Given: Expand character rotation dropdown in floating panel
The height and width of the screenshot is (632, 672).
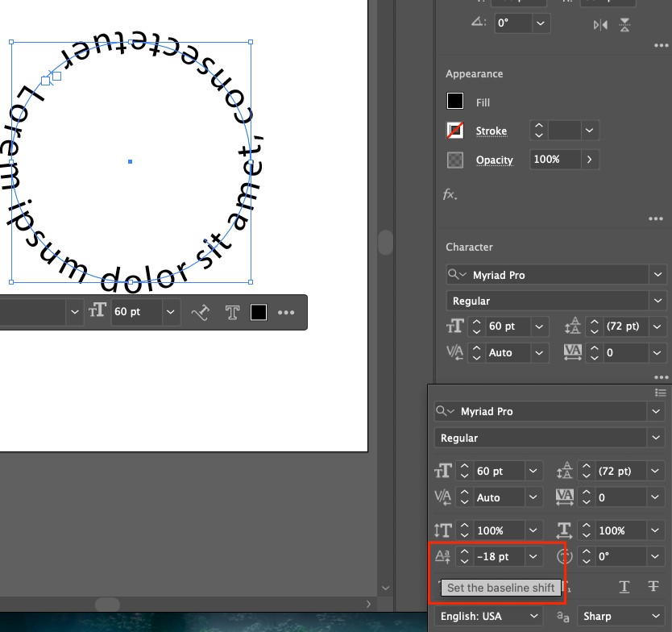Looking at the screenshot, I should pos(655,556).
